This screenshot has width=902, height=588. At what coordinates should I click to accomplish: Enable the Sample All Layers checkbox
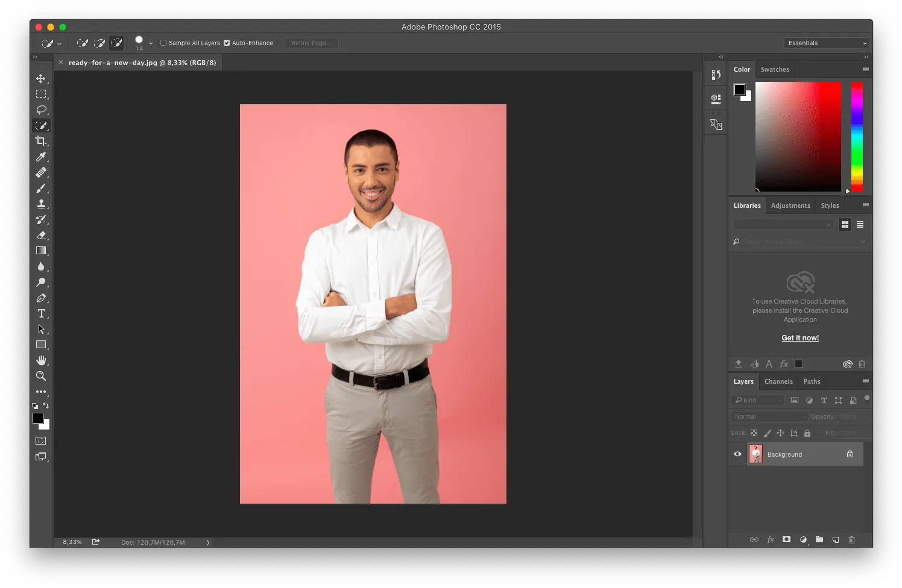click(163, 43)
